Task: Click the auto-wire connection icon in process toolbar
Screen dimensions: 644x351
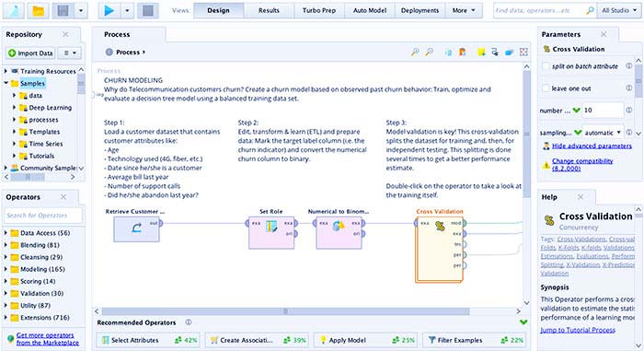Action: click(x=495, y=52)
